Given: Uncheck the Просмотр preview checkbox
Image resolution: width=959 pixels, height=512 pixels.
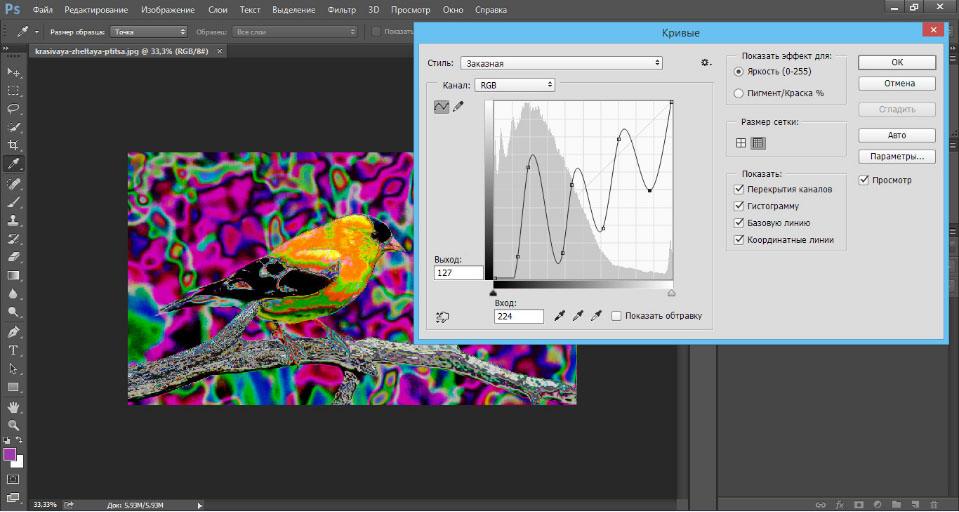Looking at the screenshot, I should pos(864,180).
